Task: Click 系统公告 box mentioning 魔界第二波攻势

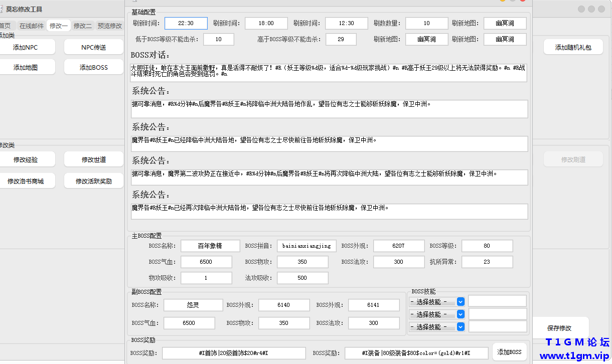Action: click(x=330, y=177)
